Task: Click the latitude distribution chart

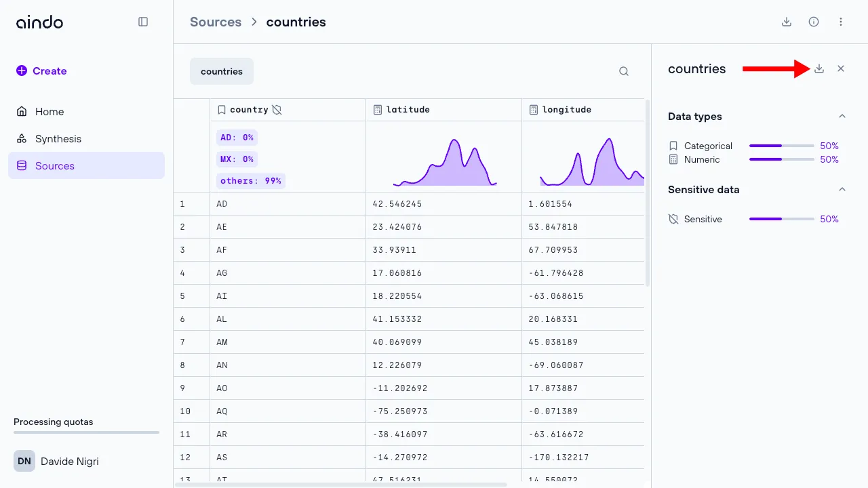Action: (445, 162)
